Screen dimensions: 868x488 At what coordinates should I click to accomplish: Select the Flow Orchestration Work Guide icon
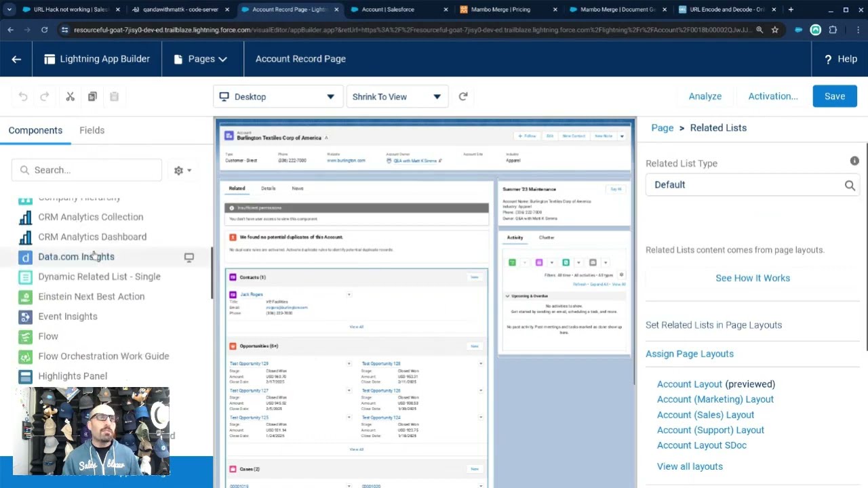click(25, 357)
